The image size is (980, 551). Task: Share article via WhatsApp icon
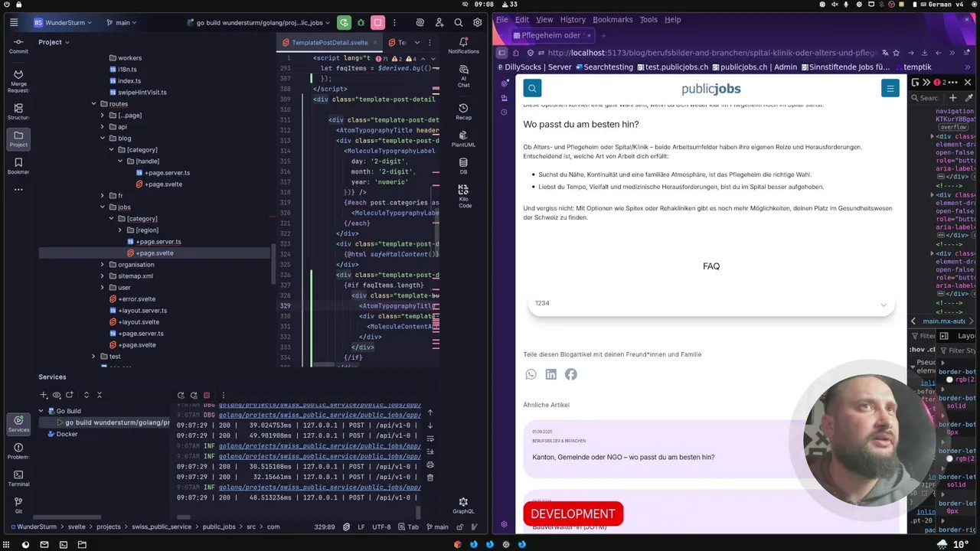coord(531,374)
